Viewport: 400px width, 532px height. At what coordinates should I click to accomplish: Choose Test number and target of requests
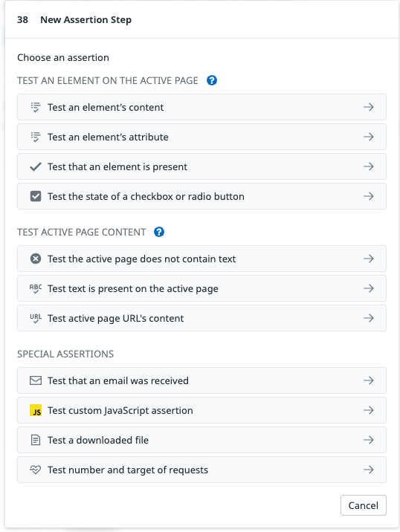(201, 470)
